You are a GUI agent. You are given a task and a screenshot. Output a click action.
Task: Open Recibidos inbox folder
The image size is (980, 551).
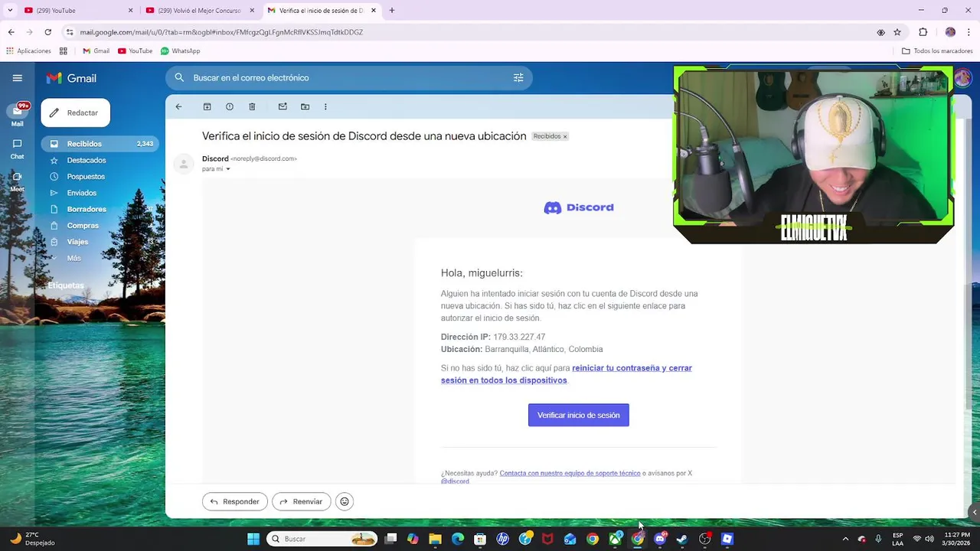pyautogui.click(x=100, y=144)
